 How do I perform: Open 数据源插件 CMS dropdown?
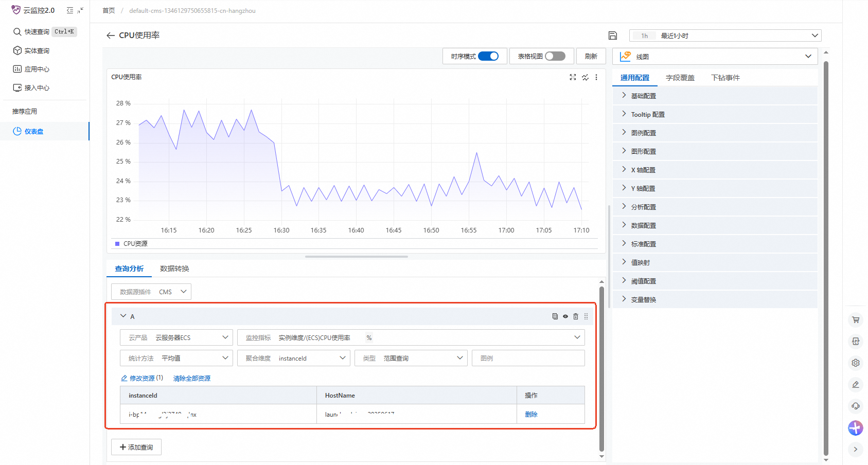151,292
